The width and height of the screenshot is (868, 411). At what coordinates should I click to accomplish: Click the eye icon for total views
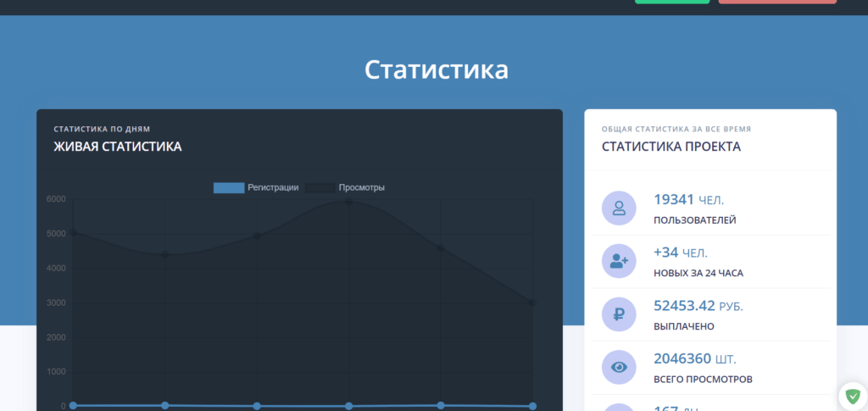[619, 367]
